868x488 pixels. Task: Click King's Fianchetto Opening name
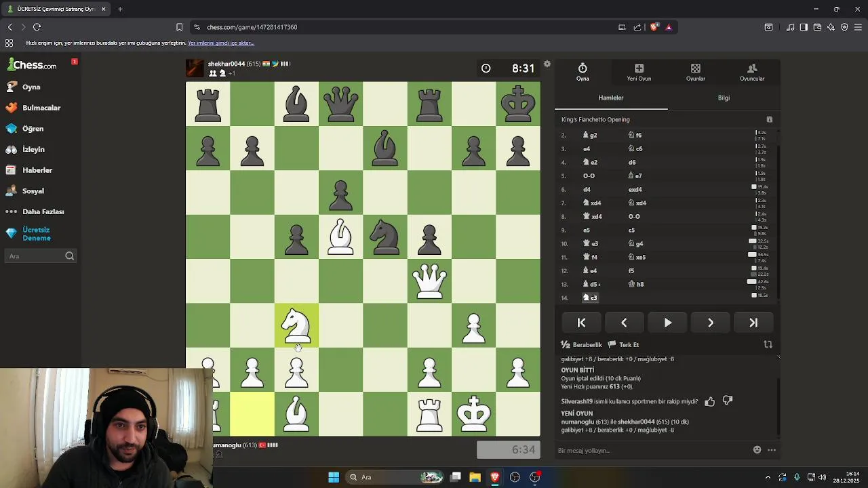[x=595, y=119]
